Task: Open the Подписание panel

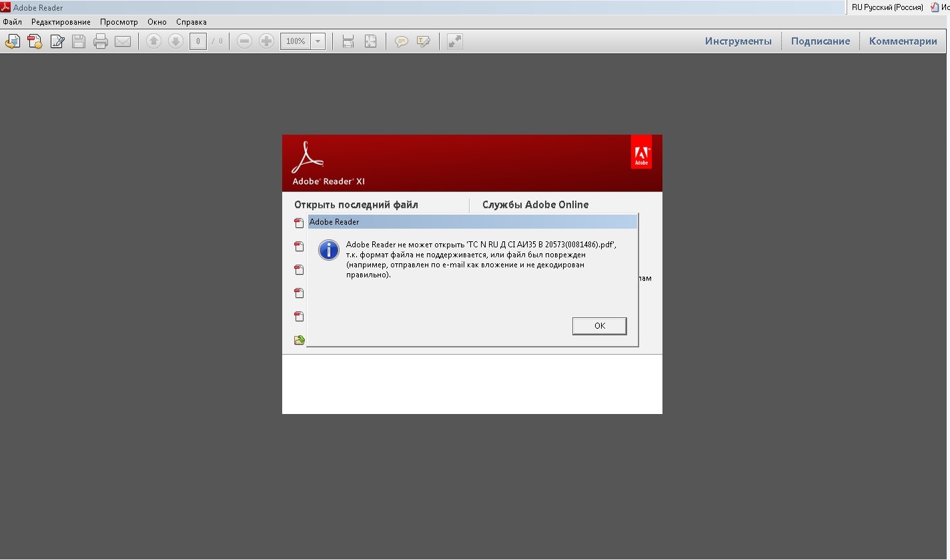Action: click(821, 41)
